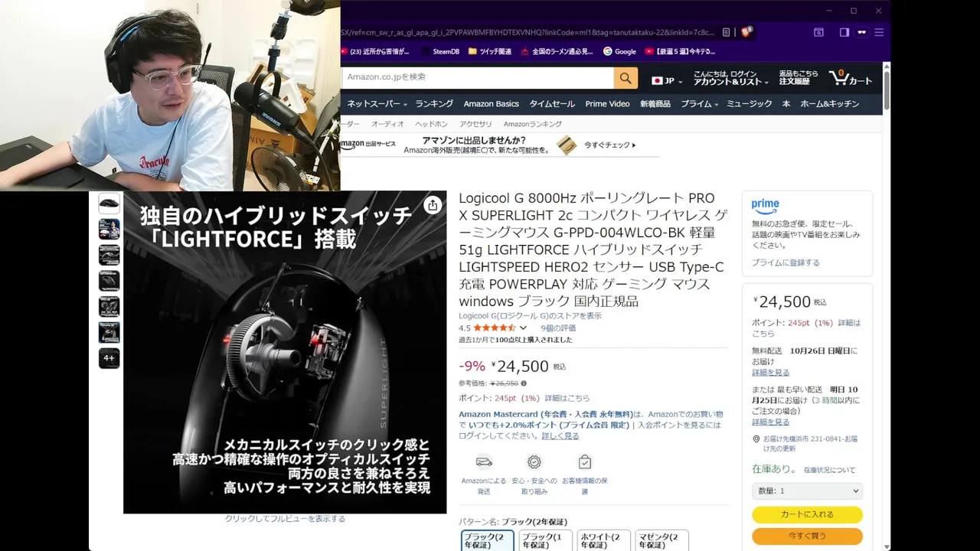Click the reference price info icon
Viewport: 980px width, 551px height.
click(524, 383)
